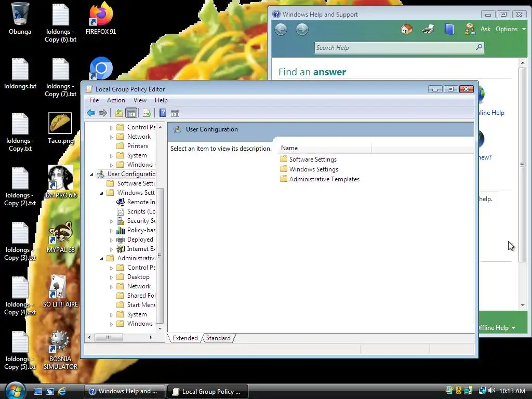532x399 pixels.
Task: Select Scripts (Logon/Logoff) tree item
Action: pos(136,211)
